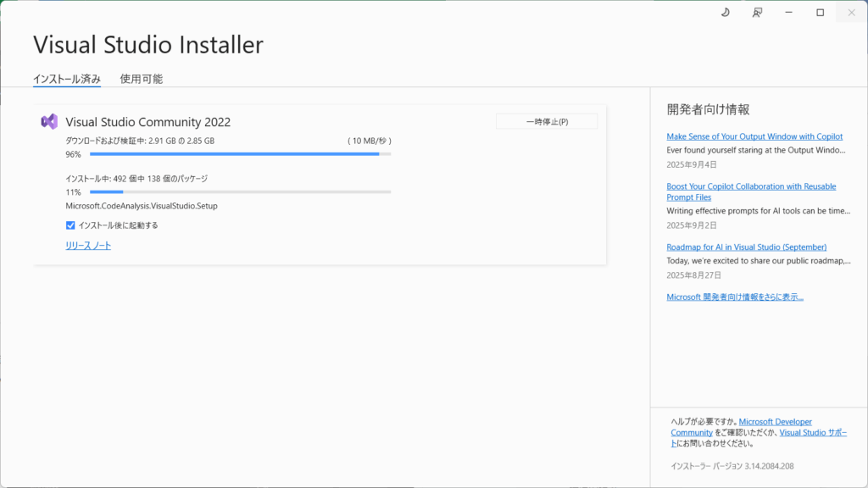The width and height of the screenshot is (868, 488).
Task: Uncheck インストール後に起動する checkbox
Action: point(70,225)
